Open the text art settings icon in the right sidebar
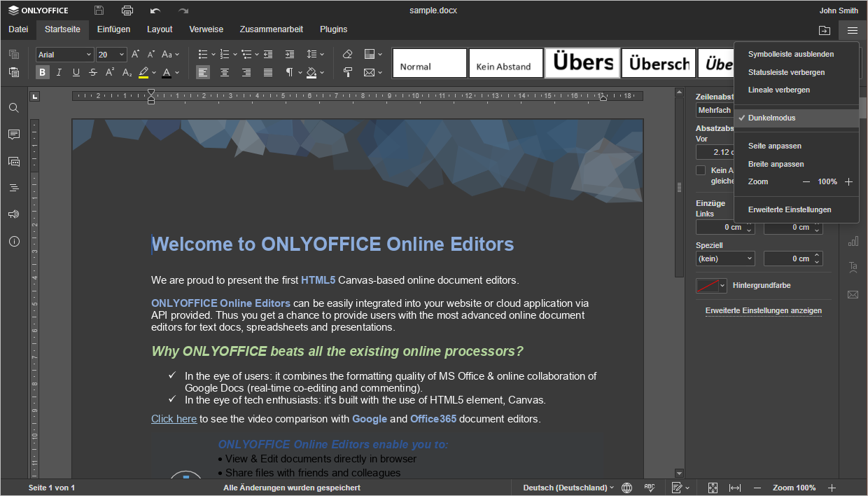868x496 pixels. 853,268
